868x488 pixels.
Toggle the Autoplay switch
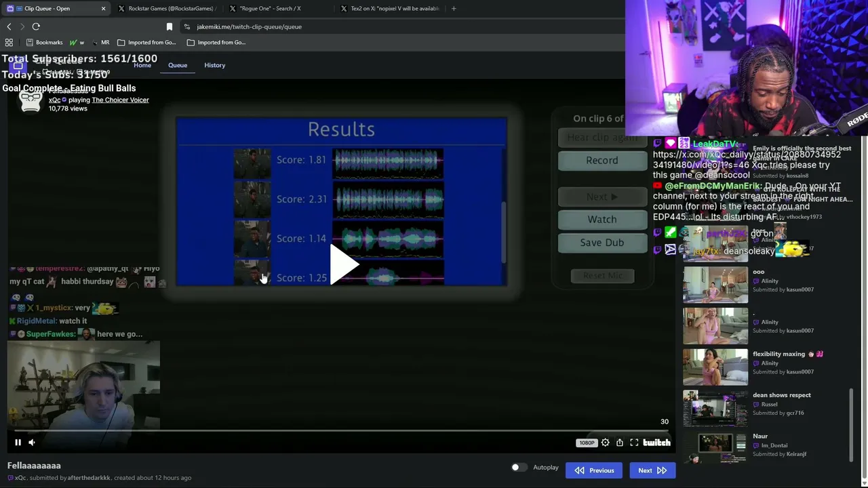(518, 468)
